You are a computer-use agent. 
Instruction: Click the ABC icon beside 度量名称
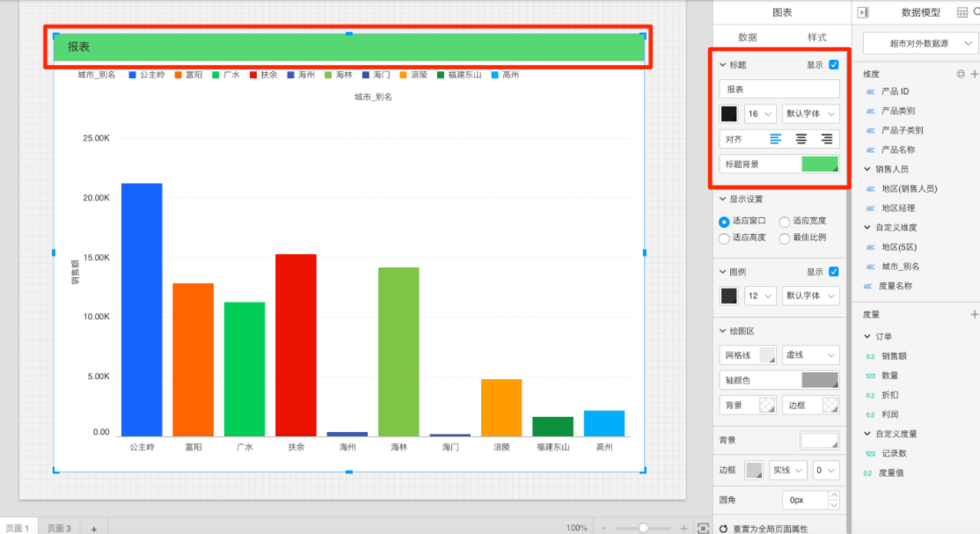(868, 286)
